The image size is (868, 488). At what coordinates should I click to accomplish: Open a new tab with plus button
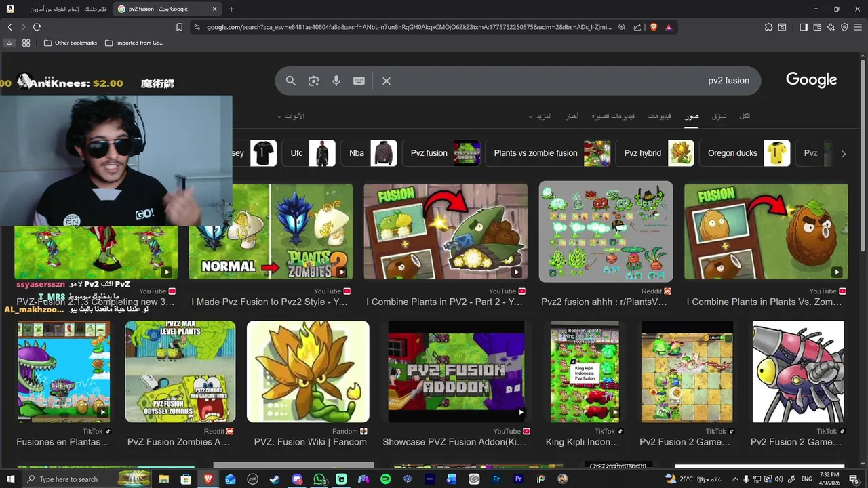pyautogui.click(x=231, y=9)
